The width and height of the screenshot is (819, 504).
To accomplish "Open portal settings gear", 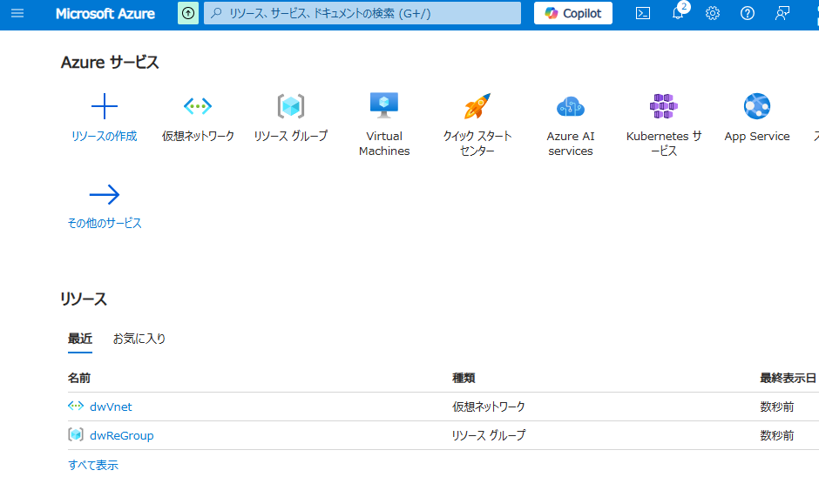I will 713,14.
